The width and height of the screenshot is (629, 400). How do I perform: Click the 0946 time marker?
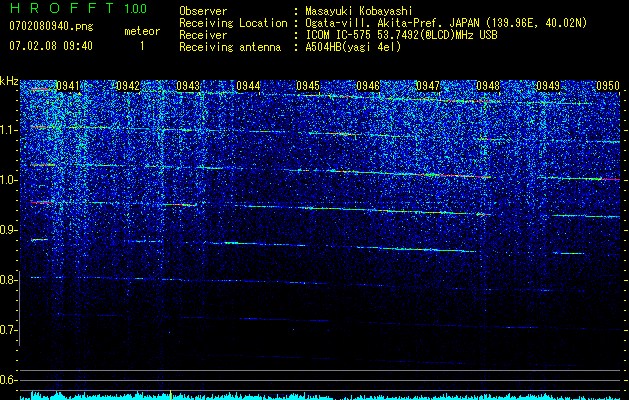pos(368,86)
